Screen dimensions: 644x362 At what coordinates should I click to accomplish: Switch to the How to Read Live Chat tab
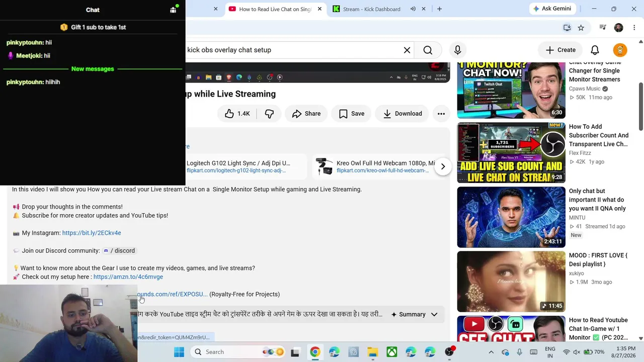pyautogui.click(x=275, y=9)
